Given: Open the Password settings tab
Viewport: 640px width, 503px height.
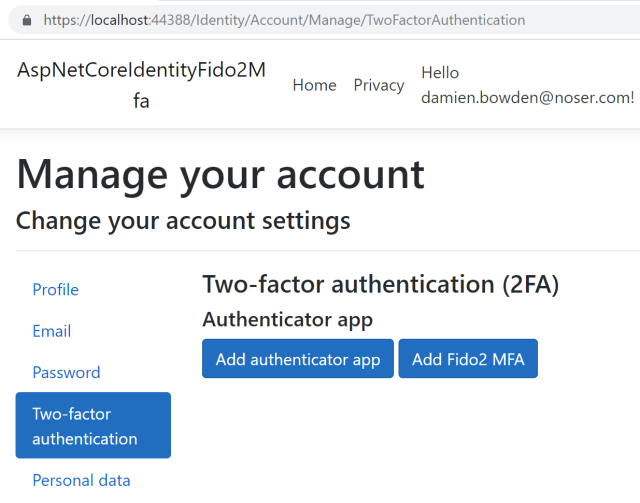Looking at the screenshot, I should (66, 372).
